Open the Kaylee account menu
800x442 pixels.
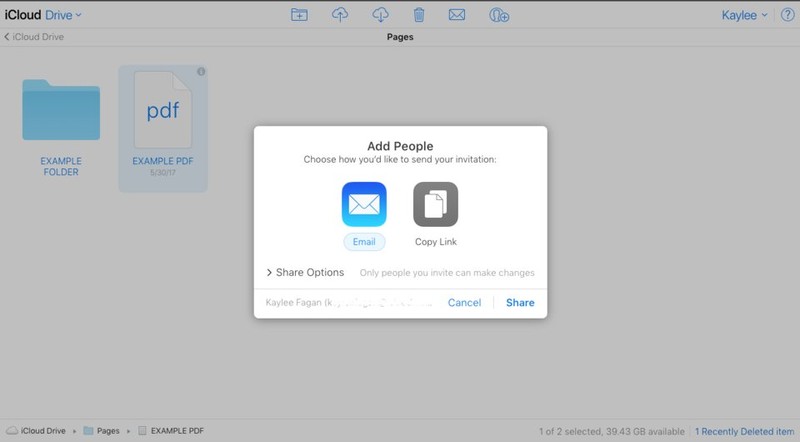744,15
